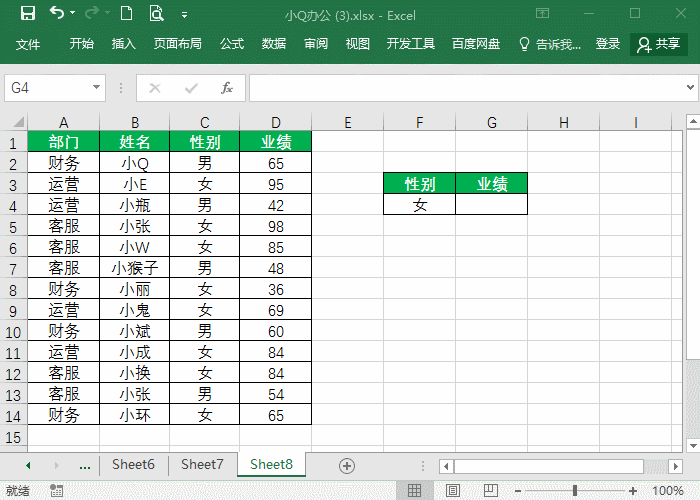Viewport: 700px width, 500px height.
Task: Open the 公式 tab
Action: pos(232,43)
